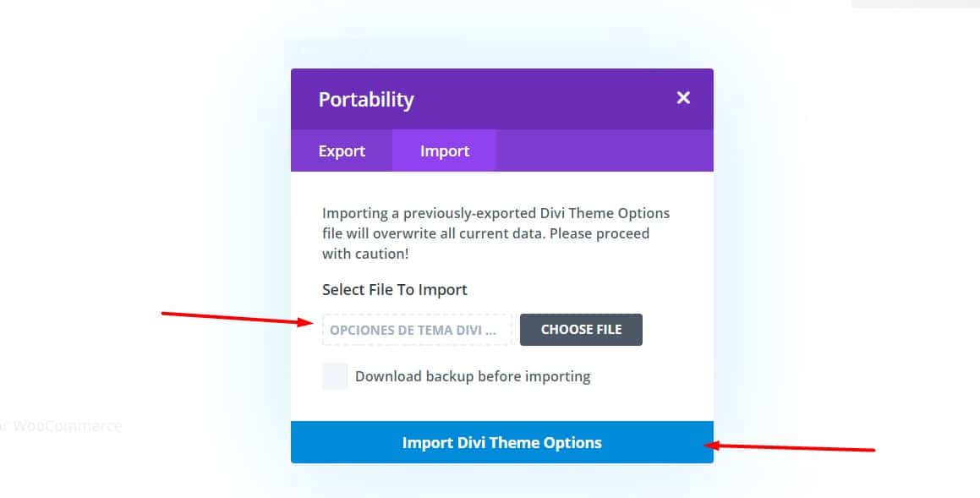Select the Import tab
This screenshot has width=980, height=498.
445,150
